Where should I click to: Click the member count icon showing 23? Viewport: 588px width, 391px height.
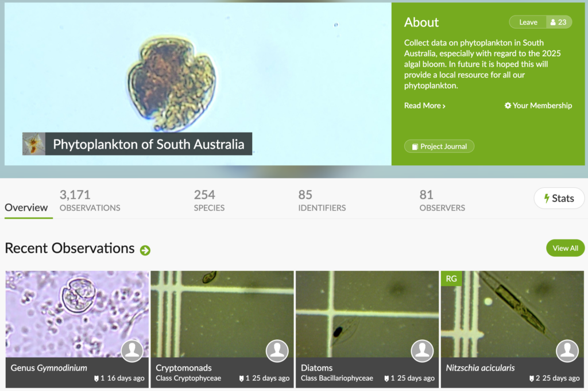tap(558, 22)
